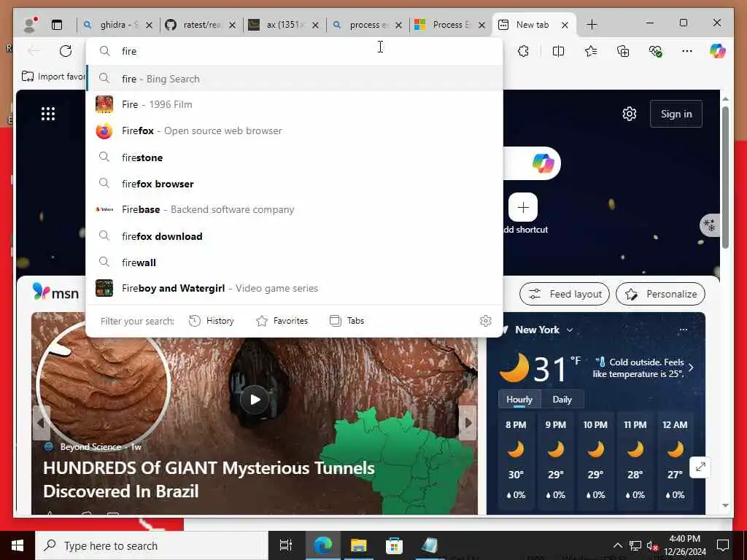The width and height of the screenshot is (747, 560).
Task: Open Microsoft Edge on taskbar
Action: click(322, 545)
